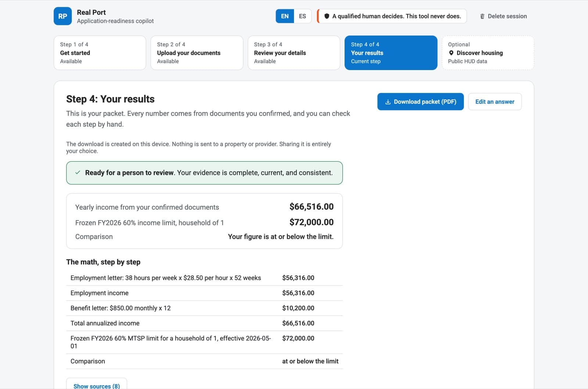Click the Employment letter calculation row
Screen dimensions: 588x389
tap(204, 278)
